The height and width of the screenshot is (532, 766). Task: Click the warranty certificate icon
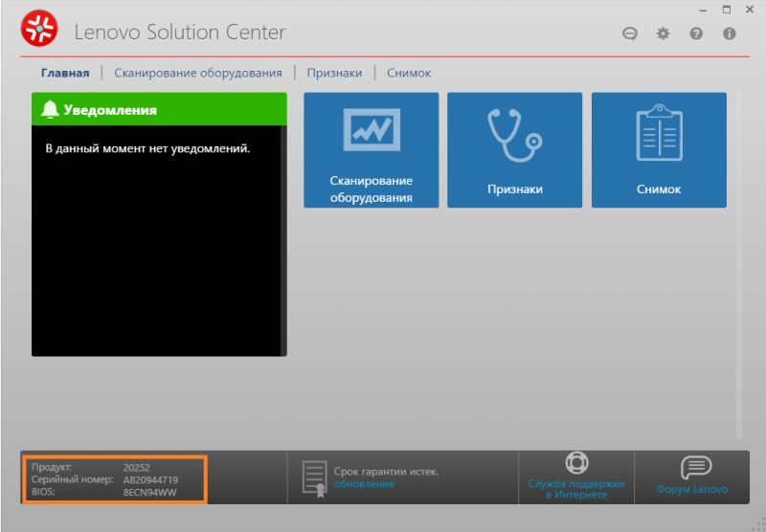[313, 477]
